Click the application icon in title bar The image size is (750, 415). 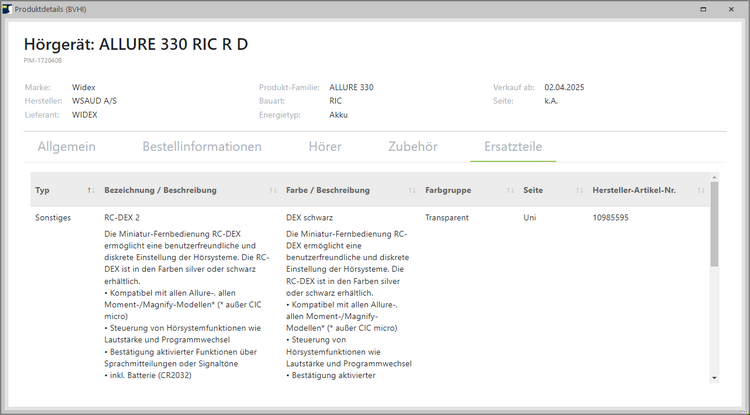point(7,9)
